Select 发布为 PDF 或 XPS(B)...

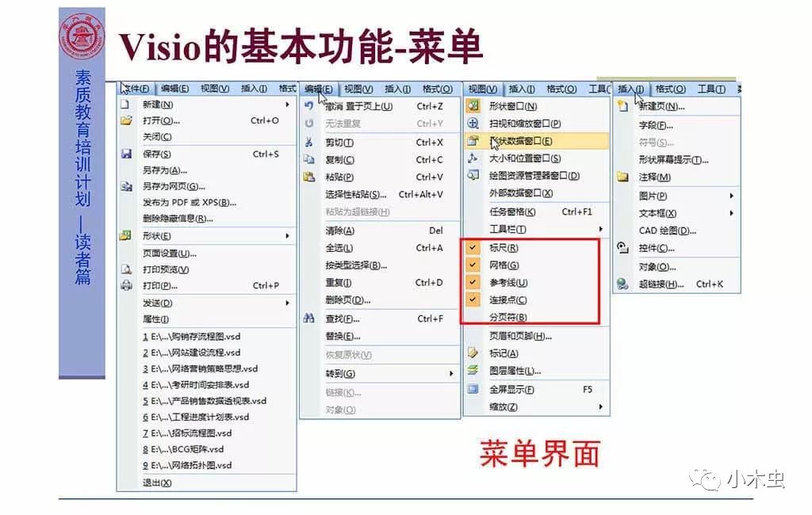click(189, 202)
